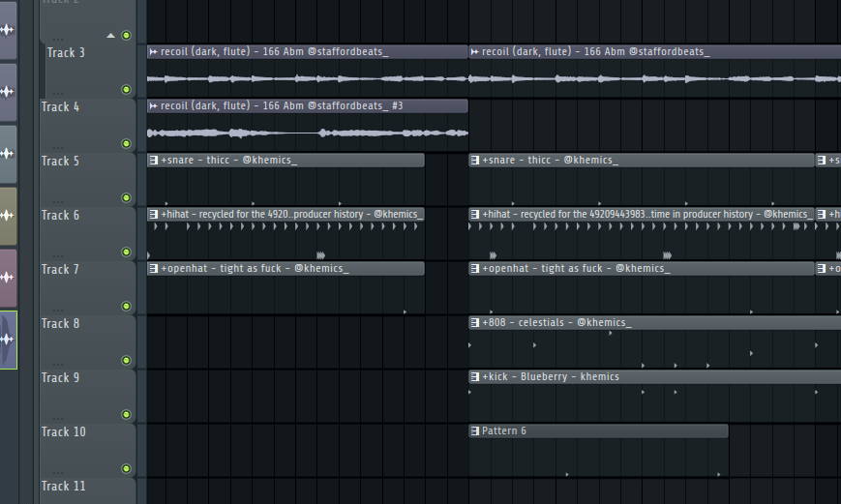Image resolution: width=841 pixels, height=504 pixels.
Task: Mute Track 6 with its green LED
Action: point(126,252)
